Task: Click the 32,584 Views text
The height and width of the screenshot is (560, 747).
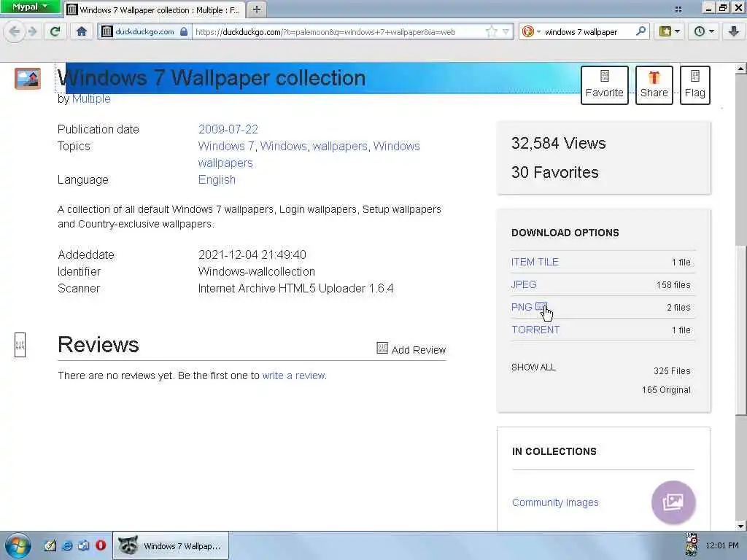Action: coord(558,144)
